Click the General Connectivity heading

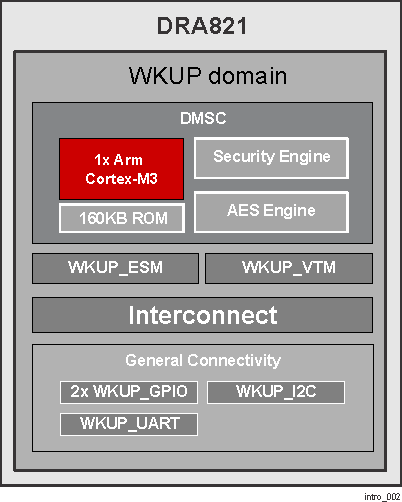pyautogui.click(x=203, y=360)
